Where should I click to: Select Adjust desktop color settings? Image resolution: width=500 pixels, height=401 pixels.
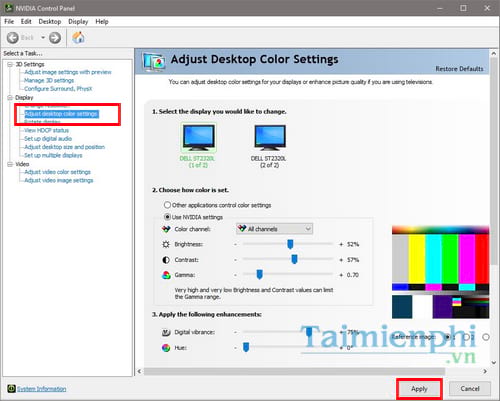(x=61, y=114)
